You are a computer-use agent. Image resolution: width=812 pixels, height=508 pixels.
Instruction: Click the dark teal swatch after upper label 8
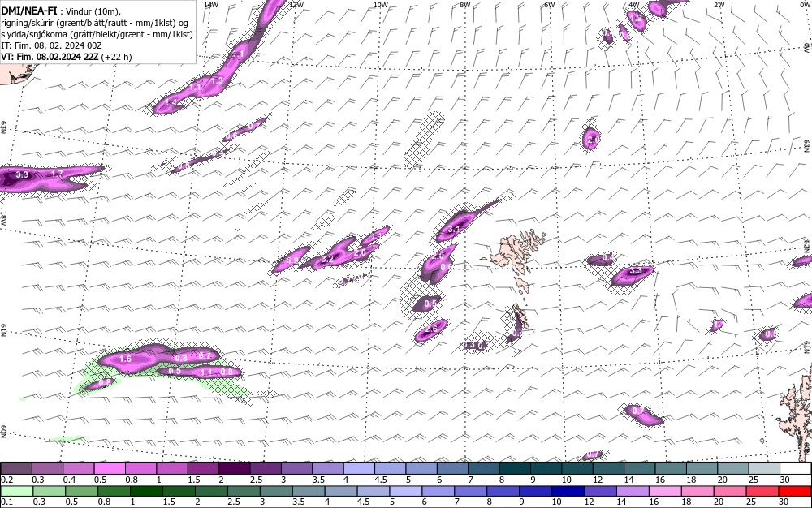(516, 468)
